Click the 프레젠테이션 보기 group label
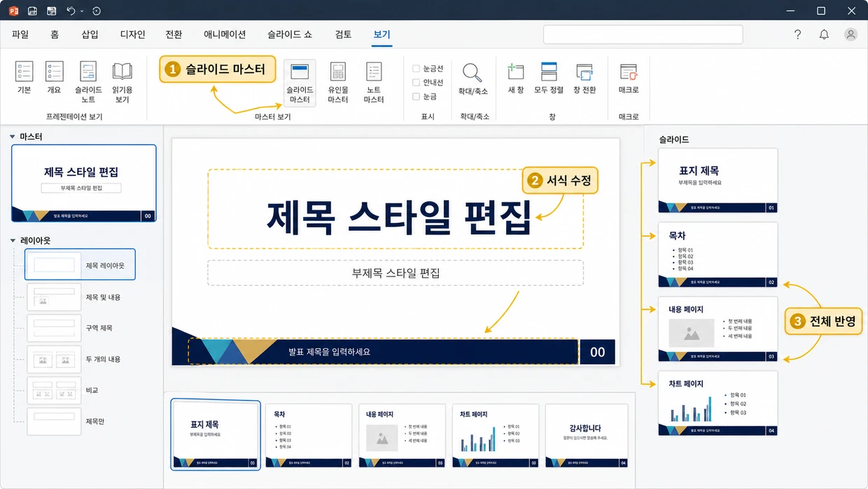This screenshot has width=868, height=489. [74, 117]
